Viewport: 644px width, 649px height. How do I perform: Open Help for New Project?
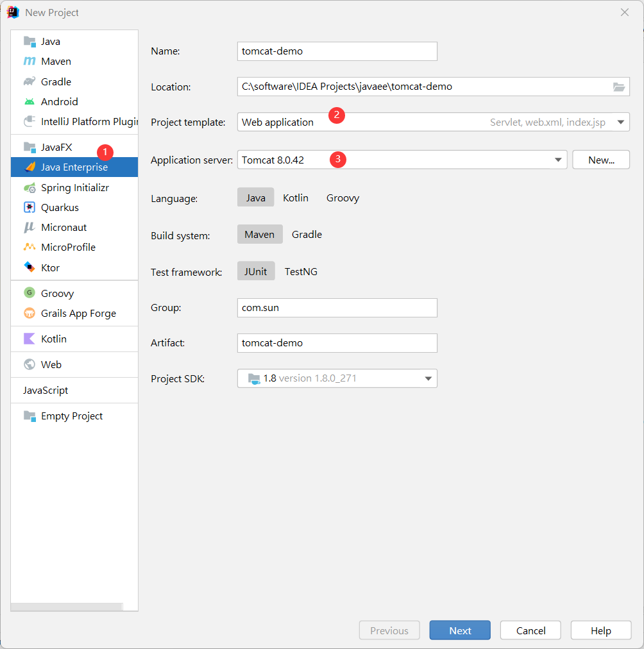tap(601, 630)
